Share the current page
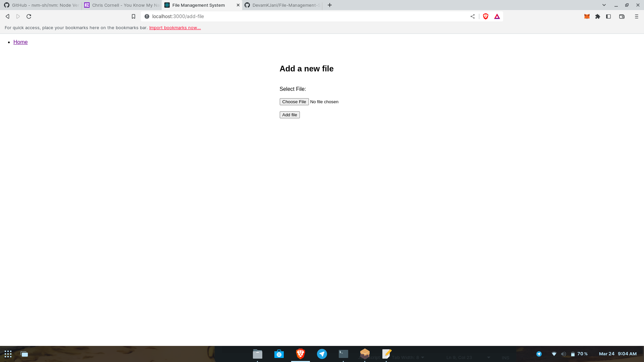 (473, 16)
